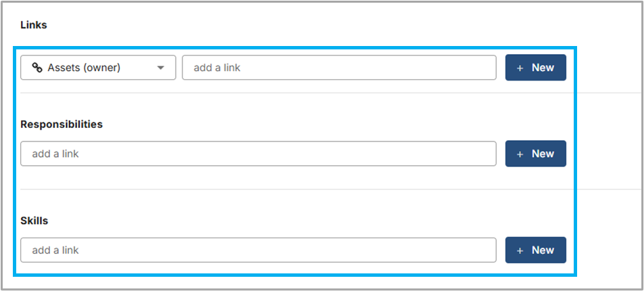
Task: Select the Assets (owner) text in the combo box
Action: point(84,68)
